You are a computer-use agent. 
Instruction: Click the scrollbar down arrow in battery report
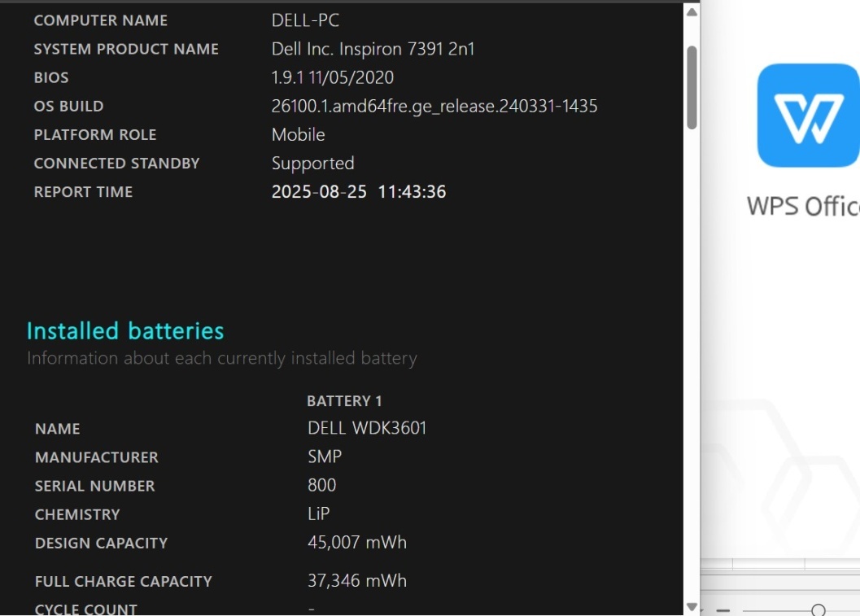[x=692, y=607]
